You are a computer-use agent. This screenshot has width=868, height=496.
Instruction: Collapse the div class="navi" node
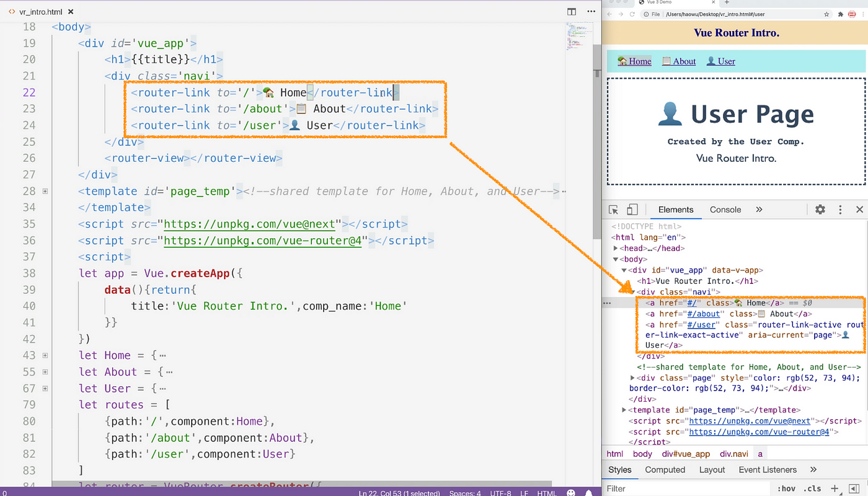pos(633,291)
